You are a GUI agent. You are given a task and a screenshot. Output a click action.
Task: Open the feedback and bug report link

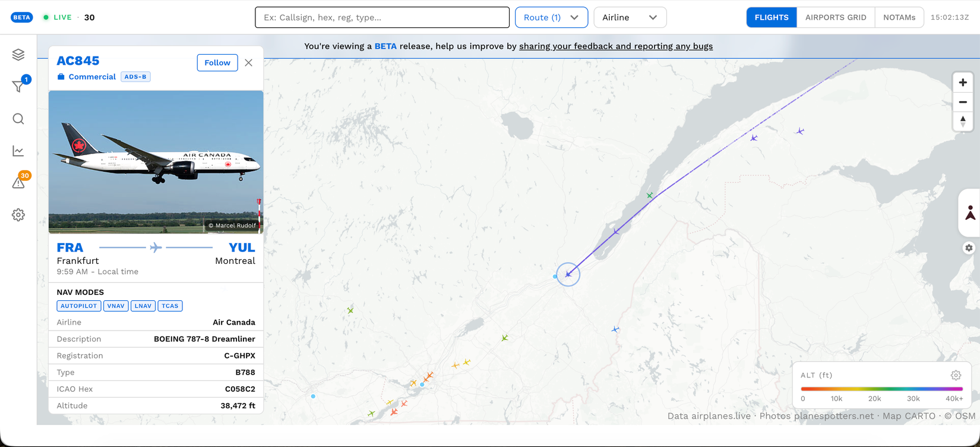point(616,46)
